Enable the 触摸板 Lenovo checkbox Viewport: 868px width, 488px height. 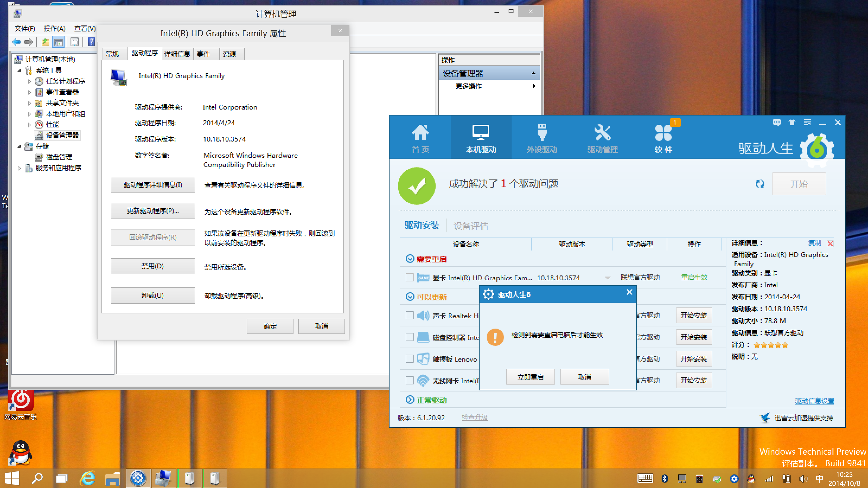click(x=410, y=359)
